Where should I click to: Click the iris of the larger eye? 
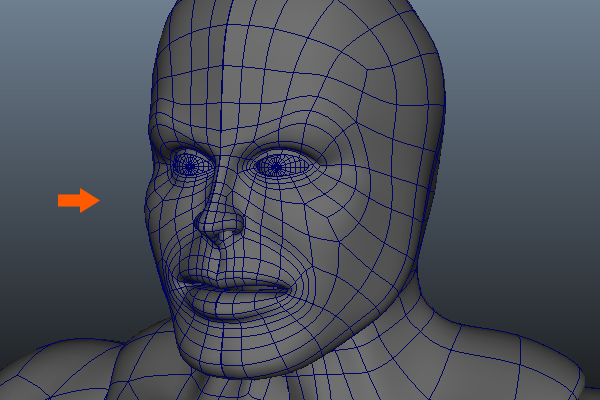coord(276,167)
